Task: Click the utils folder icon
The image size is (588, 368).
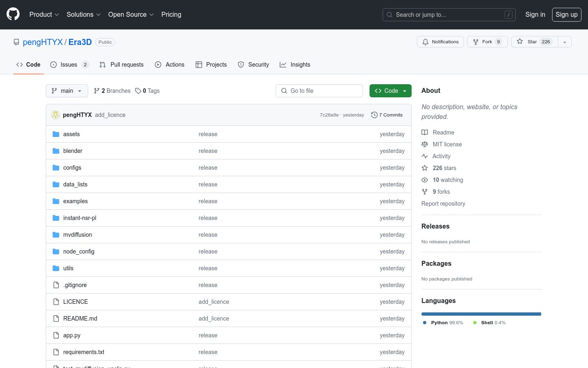Action: tap(56, 268)
